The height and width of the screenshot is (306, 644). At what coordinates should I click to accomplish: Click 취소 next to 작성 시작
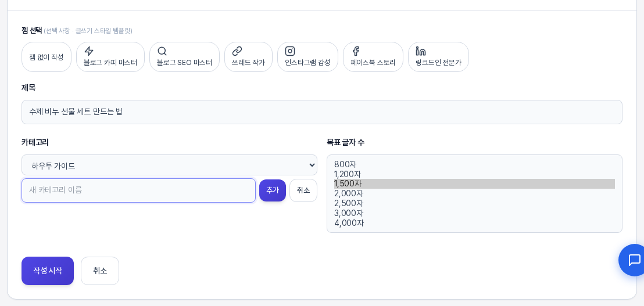click(100, 271)
